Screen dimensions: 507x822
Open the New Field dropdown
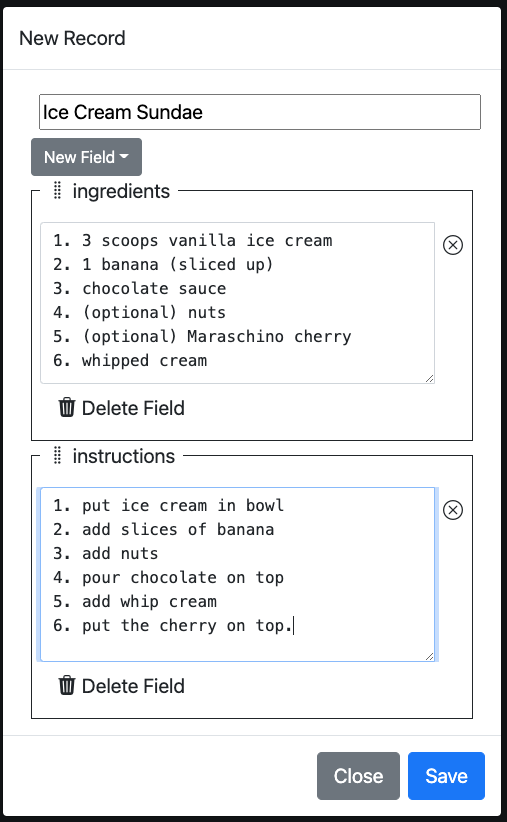pos(87,157)
